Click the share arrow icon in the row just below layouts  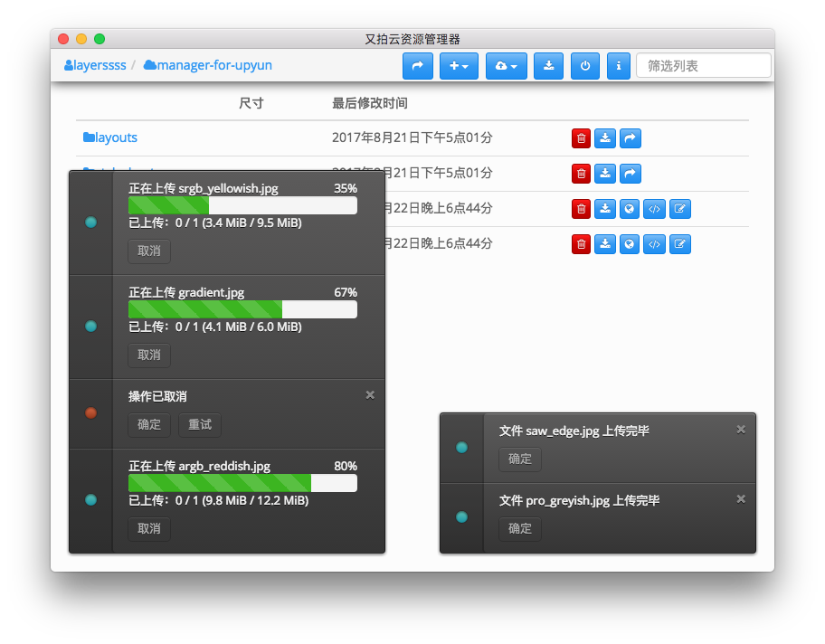(x=631, y=174)
